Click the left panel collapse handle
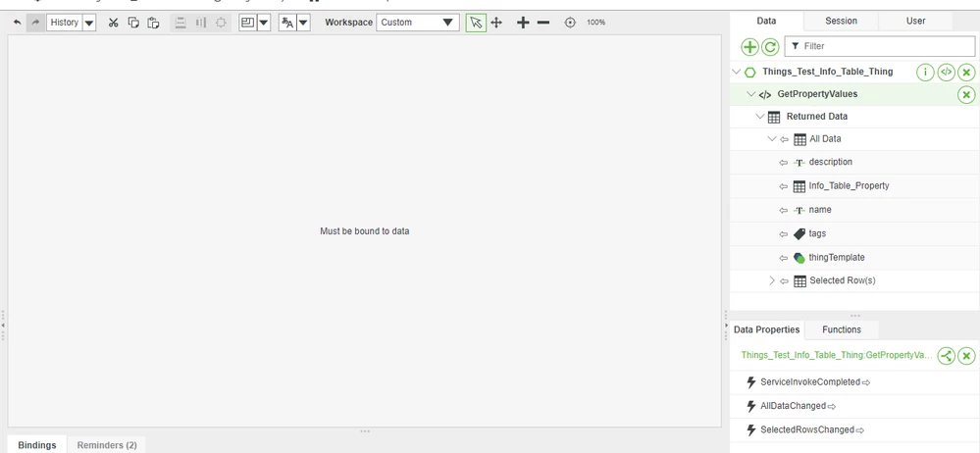The height and width of the screenshot is (453, 980). tap(3, 326)
